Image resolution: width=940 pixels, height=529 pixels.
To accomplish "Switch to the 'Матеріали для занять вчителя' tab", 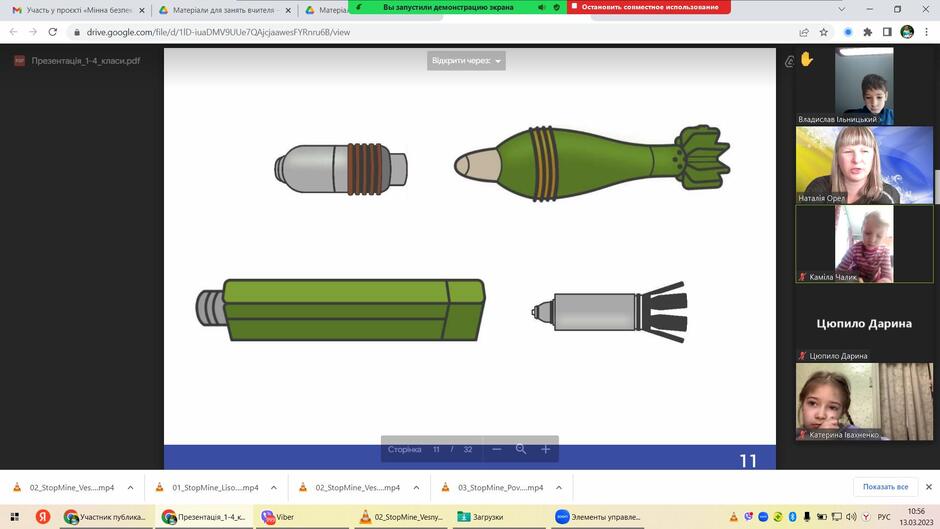I will coord(225,10).
